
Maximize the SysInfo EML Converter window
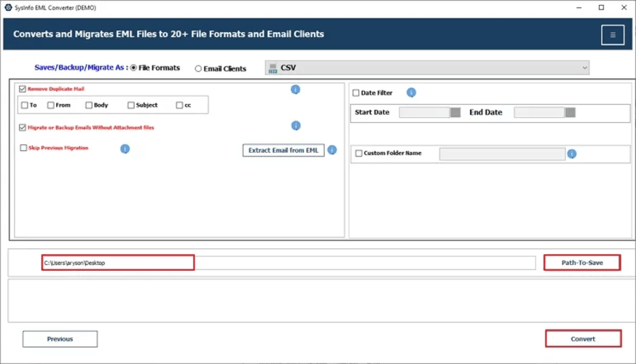[x=601, y=8]
